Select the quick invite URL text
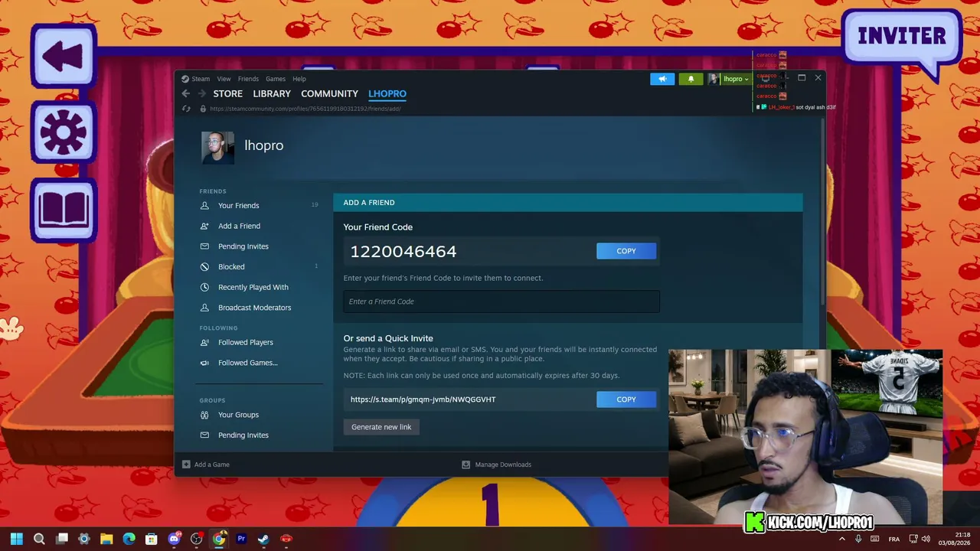Image resolution: width=980 pixels, height=551 pixels. (x=423, y=399)
